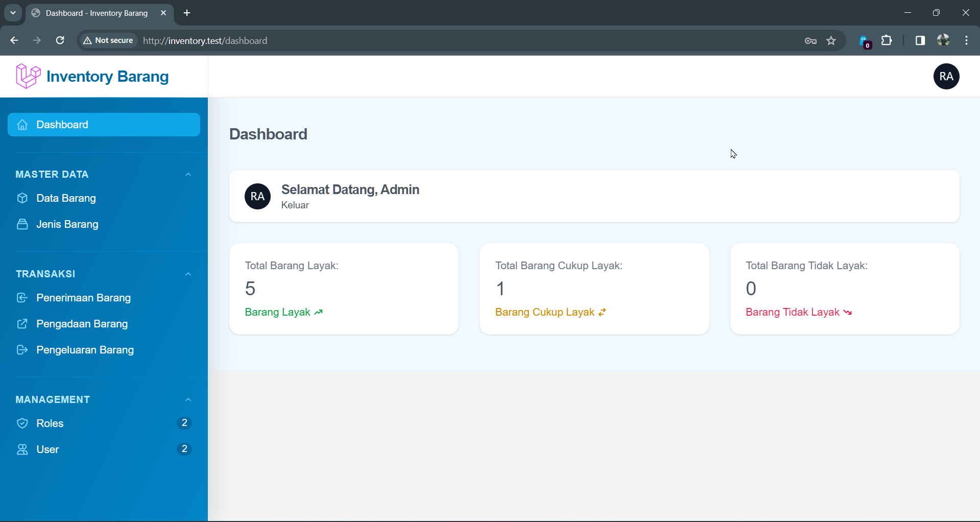Click the swap arrows beside Barang Cukup Layak
Screen dimensions: 980x522
coord(603,312)
